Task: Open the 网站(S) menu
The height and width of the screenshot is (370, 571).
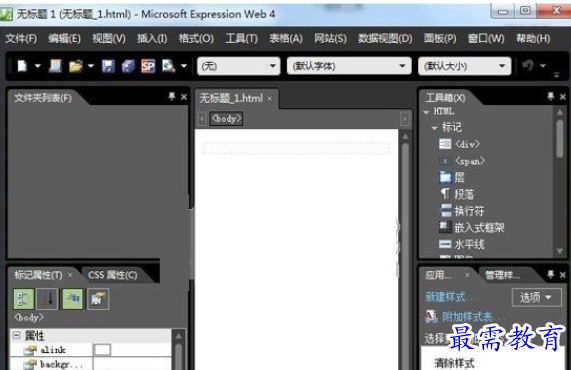Action: click(x=330, y=38)
